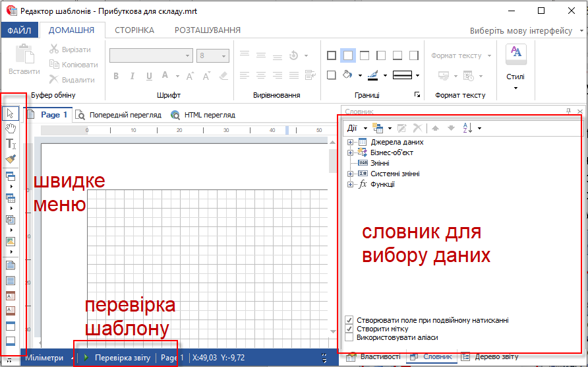Open the 'ФАЙЛ' menu button
588x367 pixels.
[20, 30]
